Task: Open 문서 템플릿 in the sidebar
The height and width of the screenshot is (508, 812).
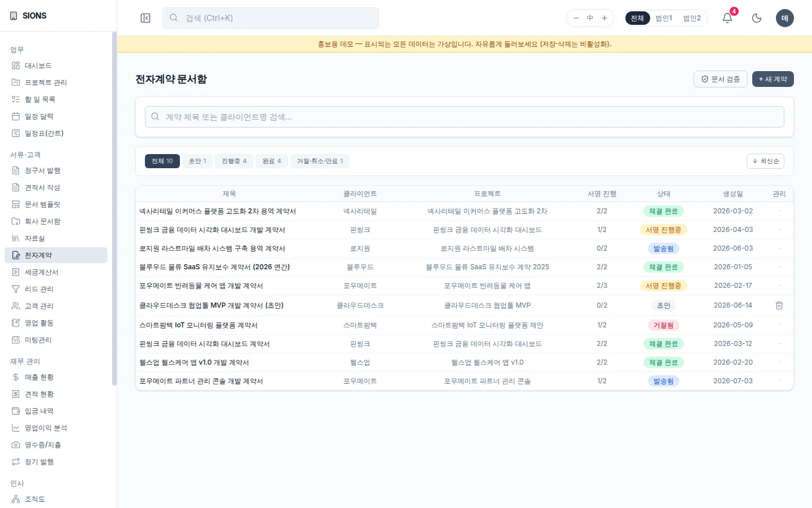Action: (56, 204)
